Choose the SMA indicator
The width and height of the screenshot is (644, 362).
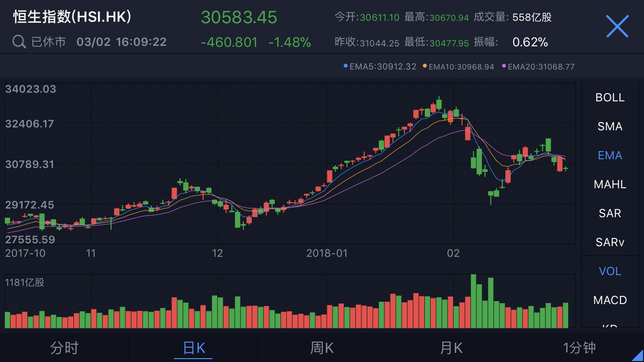coord(610,126)
